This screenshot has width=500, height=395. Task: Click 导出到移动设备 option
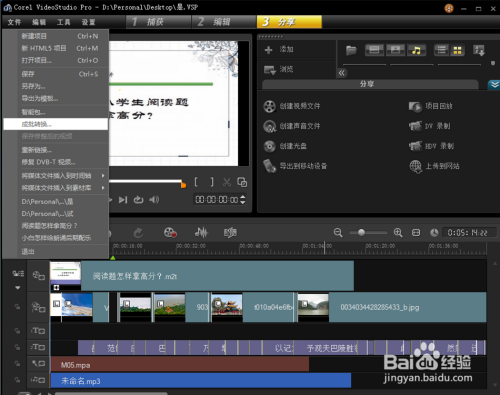pos(295,166)
